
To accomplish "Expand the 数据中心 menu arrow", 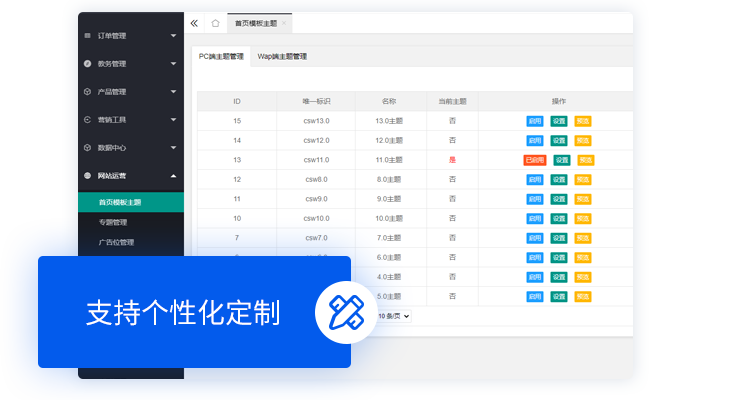I will click(x=173, y=148).
